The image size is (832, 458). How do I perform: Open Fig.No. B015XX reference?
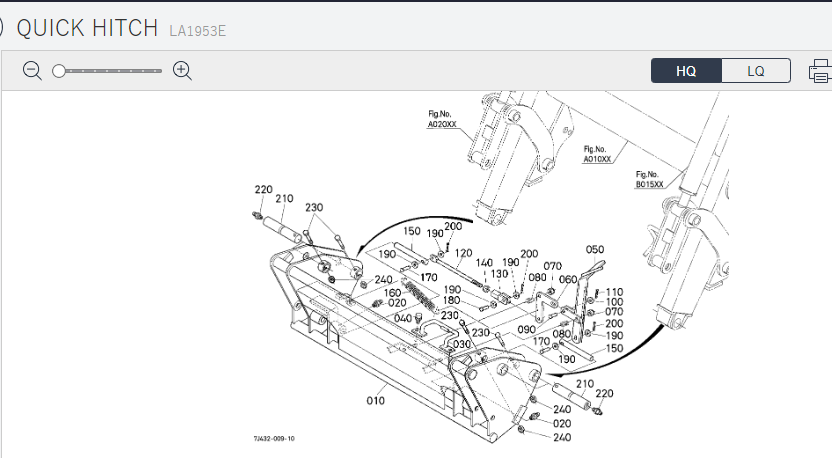pos(650,179)
